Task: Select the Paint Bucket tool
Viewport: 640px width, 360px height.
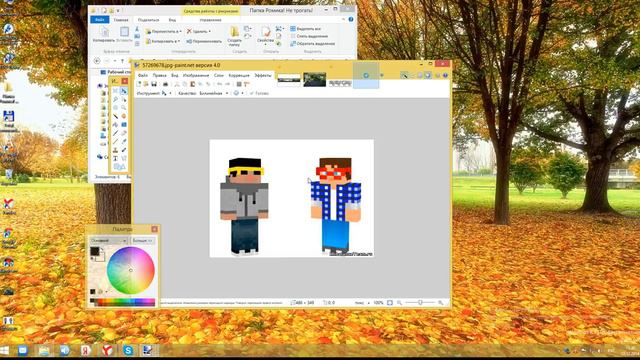Action: (116, 124)
